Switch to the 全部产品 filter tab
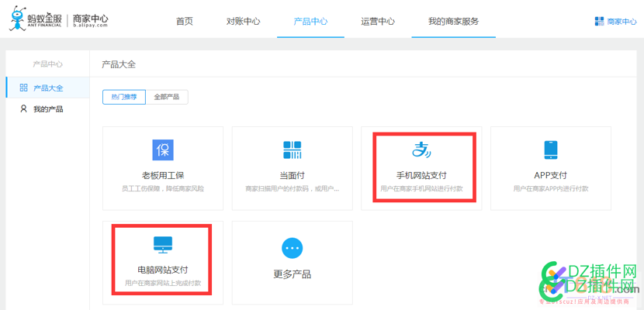This screenshot has height=310, width=644. 167,97
